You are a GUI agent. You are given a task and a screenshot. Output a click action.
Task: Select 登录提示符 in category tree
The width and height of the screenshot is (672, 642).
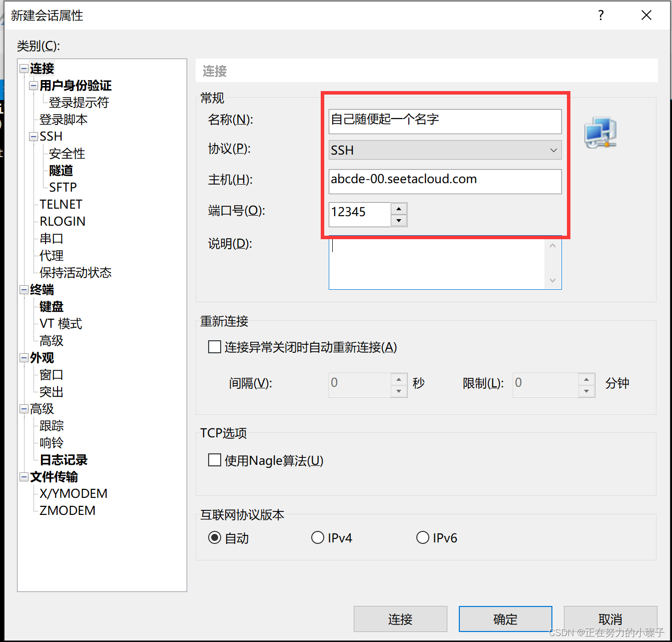pos(79,103)
